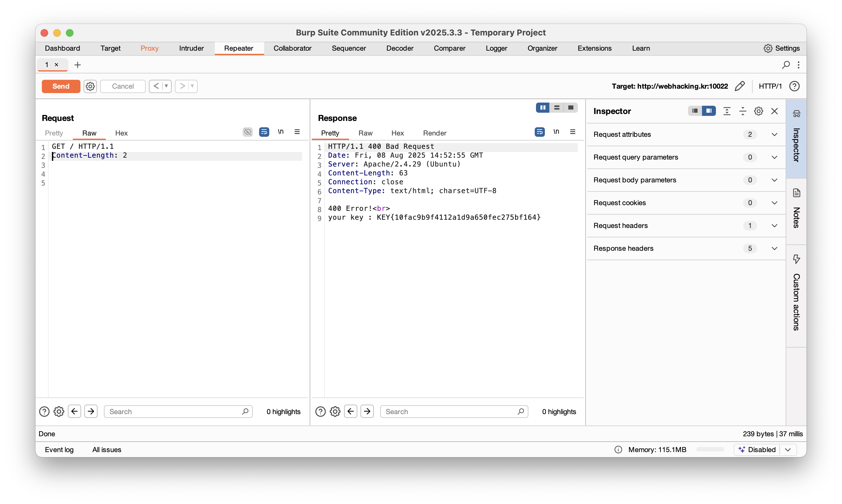The height and width of the screenshot is (504, 842).
Task: Click the memory usage progress bar
Action: 710,449
